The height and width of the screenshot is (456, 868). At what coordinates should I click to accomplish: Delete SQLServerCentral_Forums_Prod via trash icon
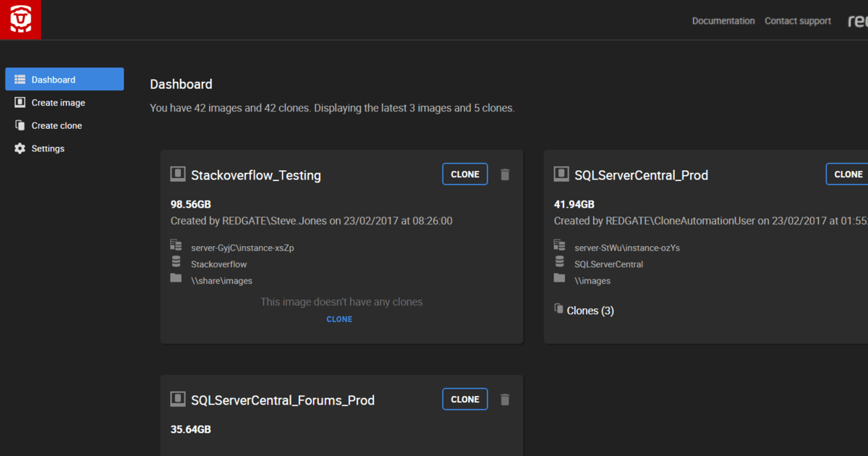(505, 400)
